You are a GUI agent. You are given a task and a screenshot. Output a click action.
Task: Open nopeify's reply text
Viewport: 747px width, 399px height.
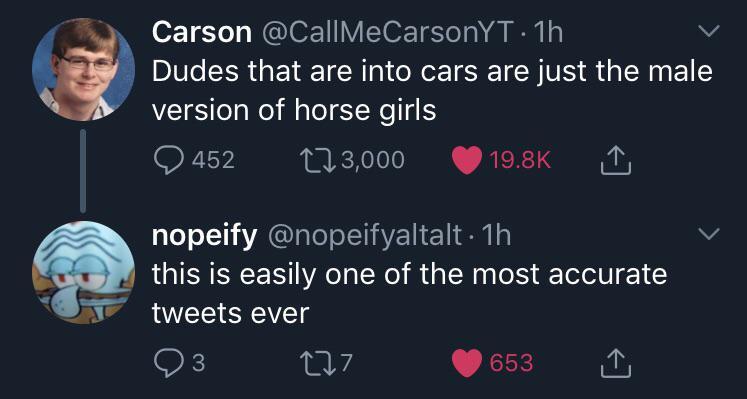point(409,293)
